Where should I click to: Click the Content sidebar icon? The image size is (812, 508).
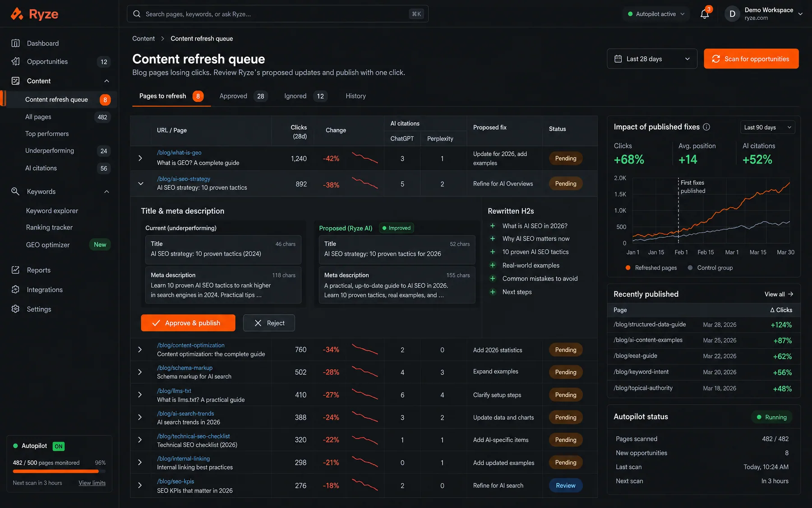[x=15, y=81]
